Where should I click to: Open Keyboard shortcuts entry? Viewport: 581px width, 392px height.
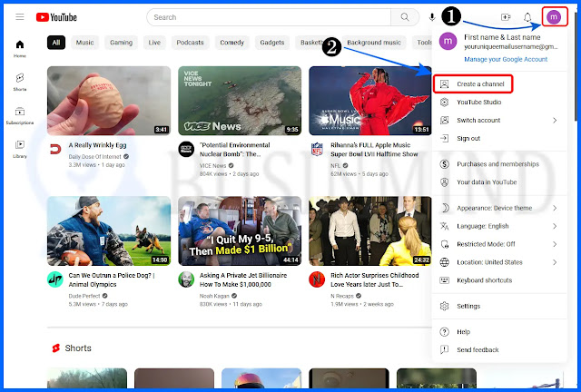499,280
